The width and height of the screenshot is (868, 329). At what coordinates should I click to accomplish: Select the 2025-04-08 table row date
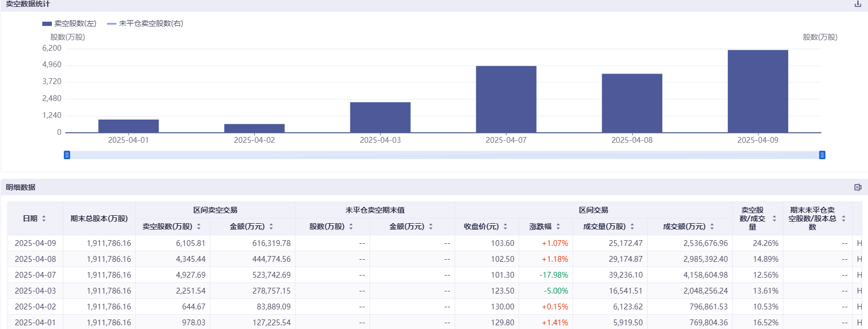(35, 259)
